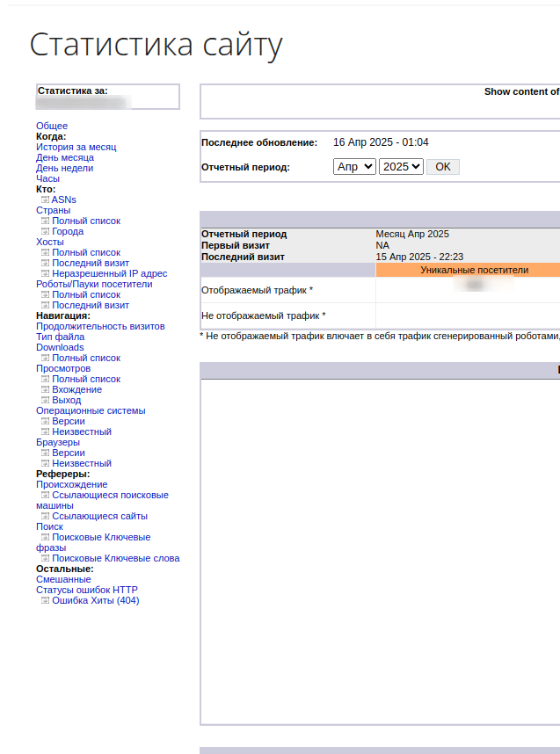Click the icon beside Поисковые Ключевые слова

pos(45,558)
